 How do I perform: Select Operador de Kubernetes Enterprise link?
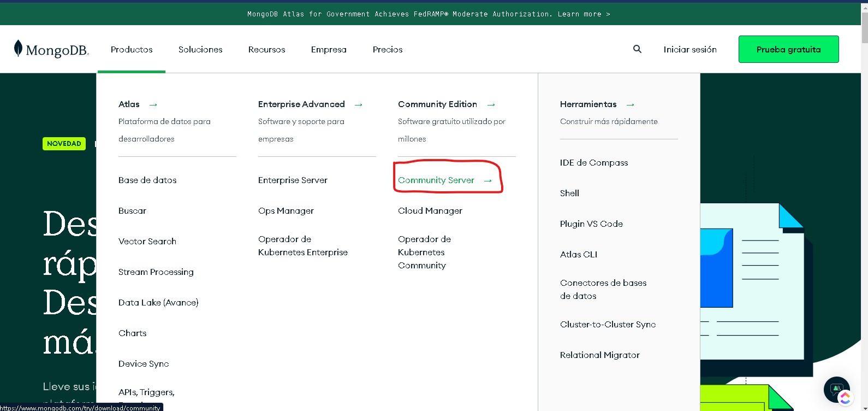coord(303,246)
